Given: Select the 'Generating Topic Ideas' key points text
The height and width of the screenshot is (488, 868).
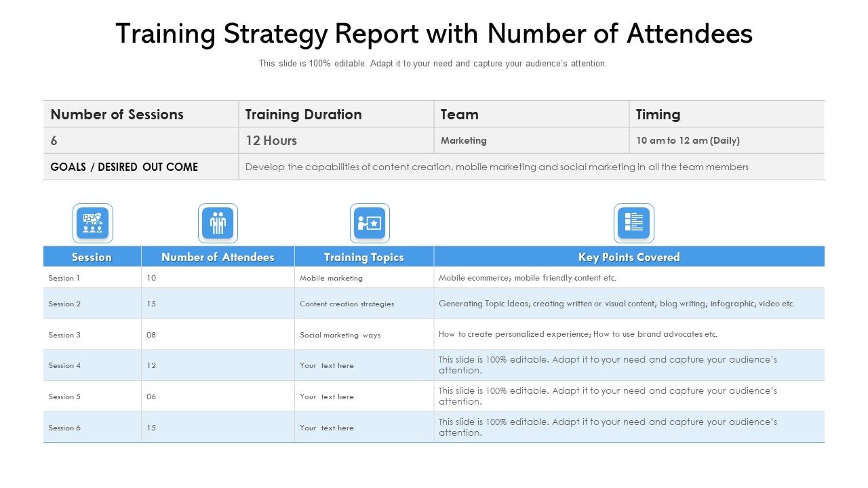Looking at the screenshot, I should (x=616, y=304).
